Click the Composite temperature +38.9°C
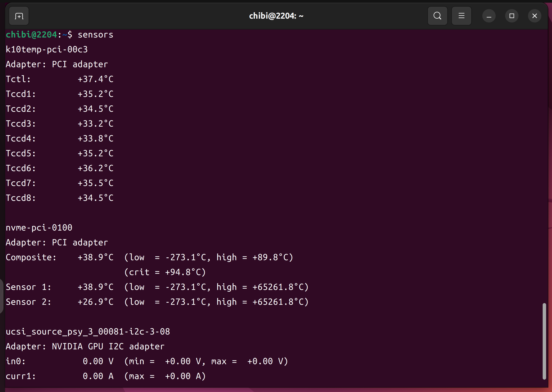The width and height of the screenshot is (552, 392). coord(95,257)
